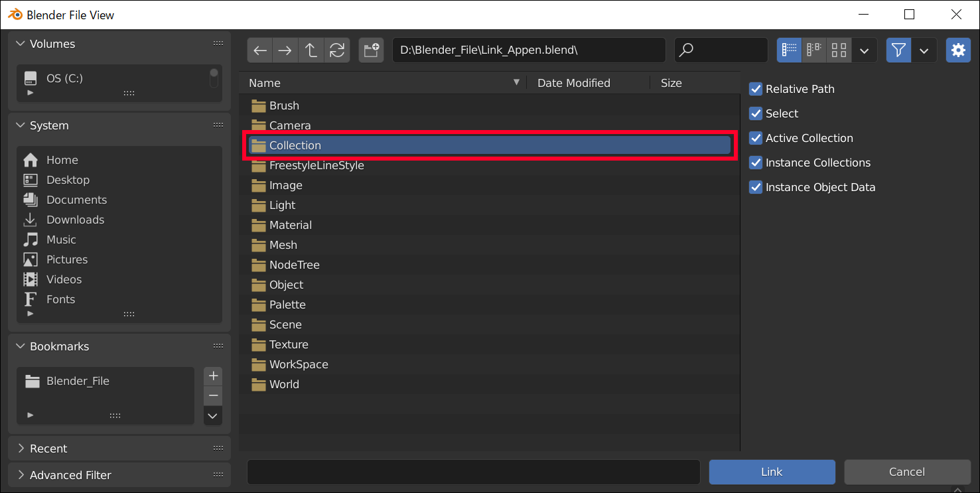This screenshot has height=493, width=980.
Task: Navigate to parent directory
Action: point(311,50)
